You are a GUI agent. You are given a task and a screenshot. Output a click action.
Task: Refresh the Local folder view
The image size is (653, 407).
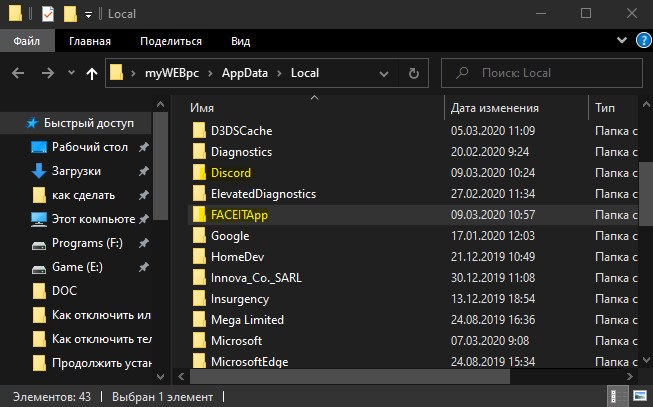(414, 73)
